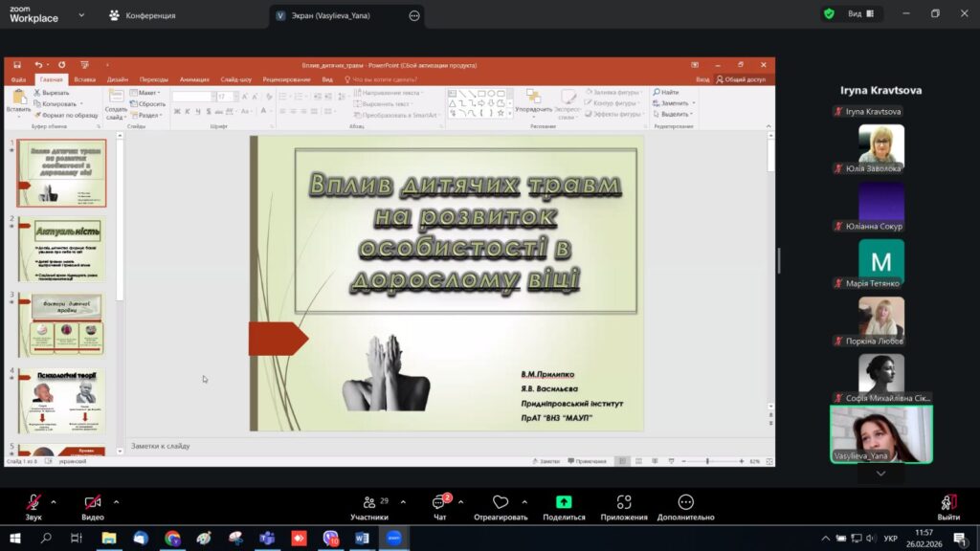Screen dimensions: 980x551
Task: Click the Zoom Participants icon
Action: pyautogui.click(x=369, y=502)
